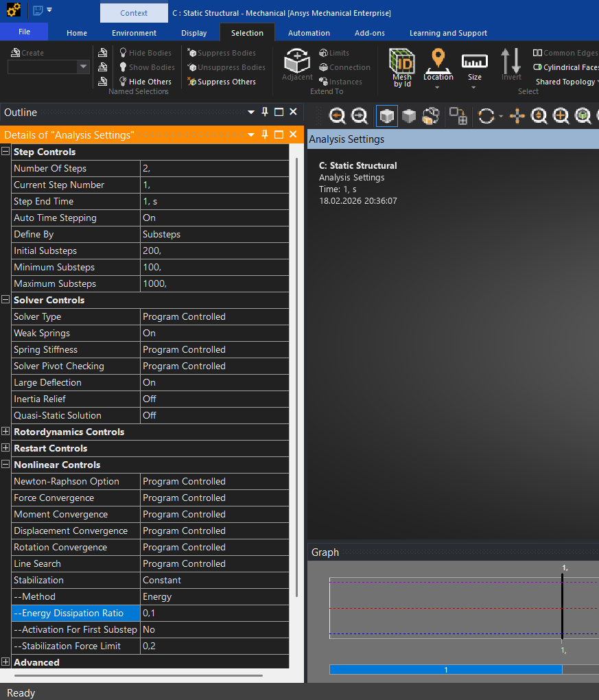This screenshot has height=700, width=599.
Task: Click the Zoom In magnifier icon
Action: coord(561,117)
